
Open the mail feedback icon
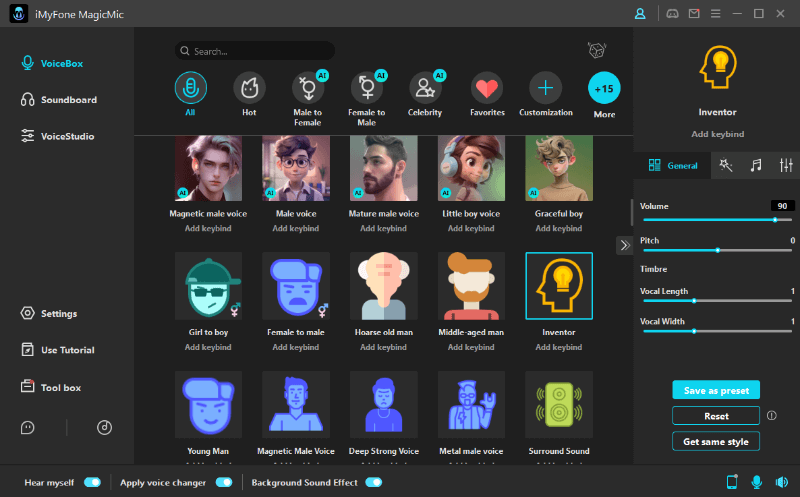click(694, 14)
